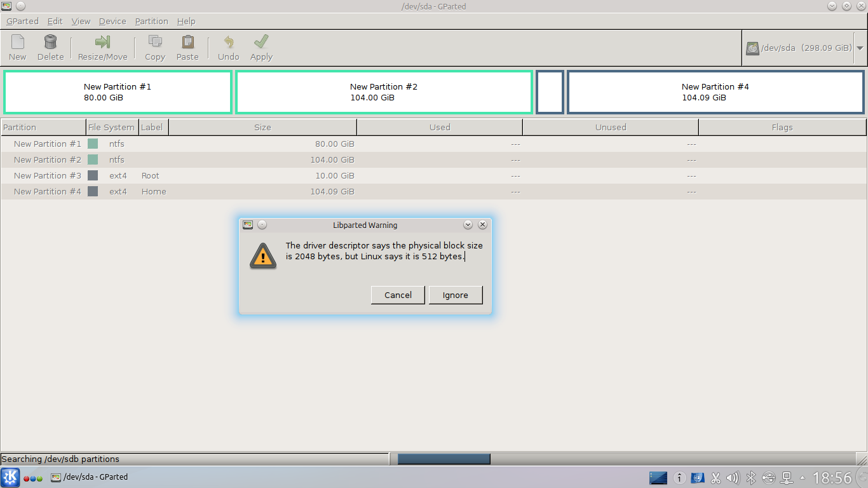Select the New Partition #4 row in the list

(x=433, y=191)
